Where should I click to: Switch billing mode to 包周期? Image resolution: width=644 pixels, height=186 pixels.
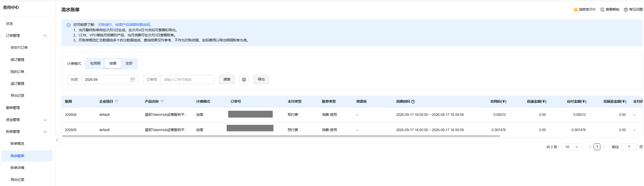[x=95, y=63]
